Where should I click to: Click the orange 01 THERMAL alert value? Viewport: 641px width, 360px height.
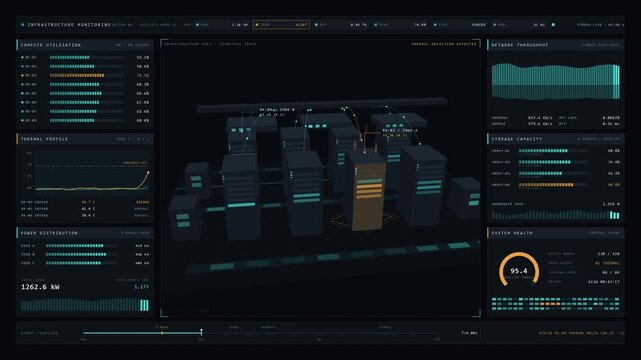tap(607, 263)
